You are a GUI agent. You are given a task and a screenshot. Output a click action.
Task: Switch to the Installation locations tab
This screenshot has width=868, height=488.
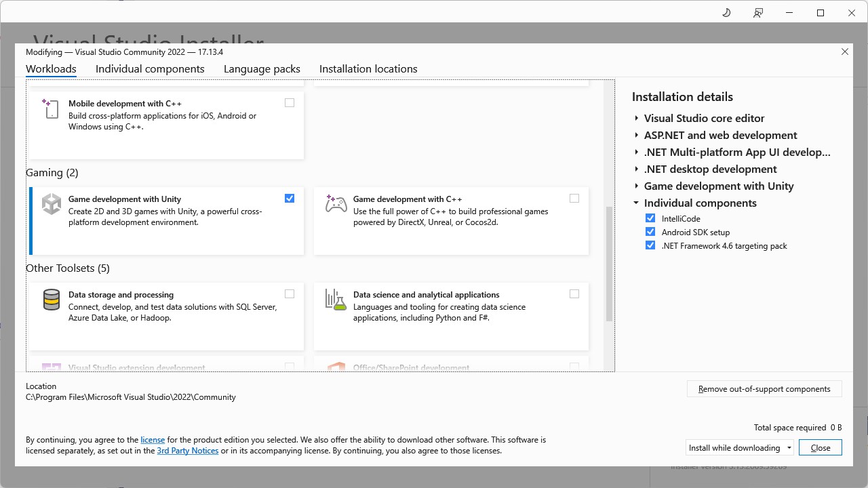click(x=368, y=69)
